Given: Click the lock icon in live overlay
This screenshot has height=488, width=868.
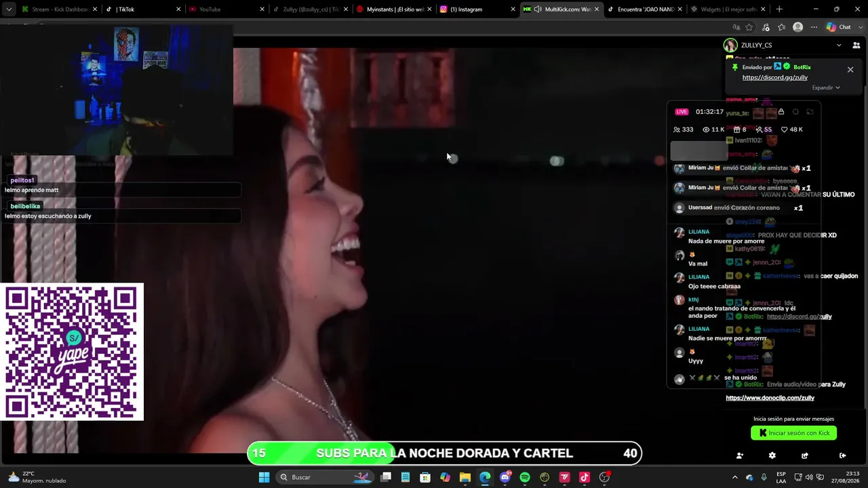Looking at the screenshot, I should [781, 112].
